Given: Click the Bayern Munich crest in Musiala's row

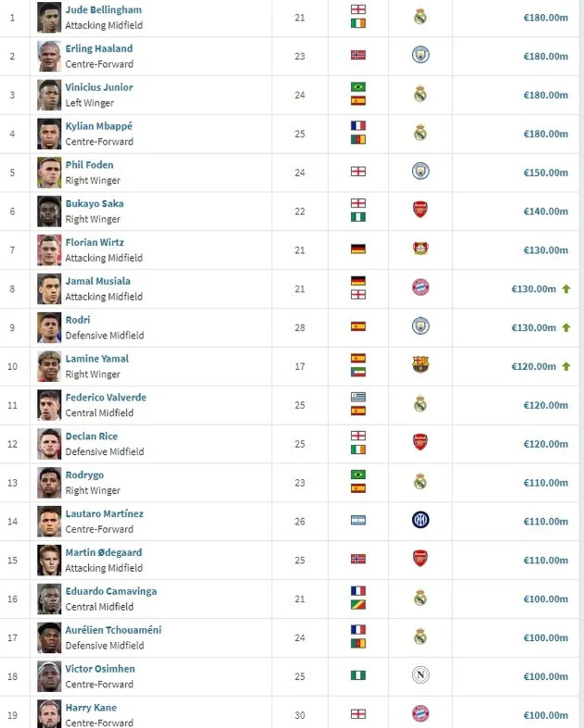Looking at the screenshot, I should (x=421, y=287).
